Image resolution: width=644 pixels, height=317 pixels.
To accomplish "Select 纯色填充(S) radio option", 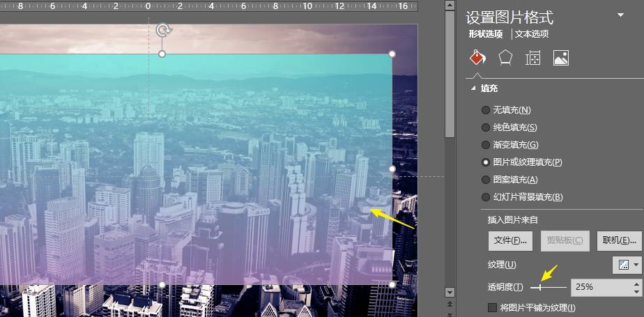I will pyautogui.click(x=509, y=127).
